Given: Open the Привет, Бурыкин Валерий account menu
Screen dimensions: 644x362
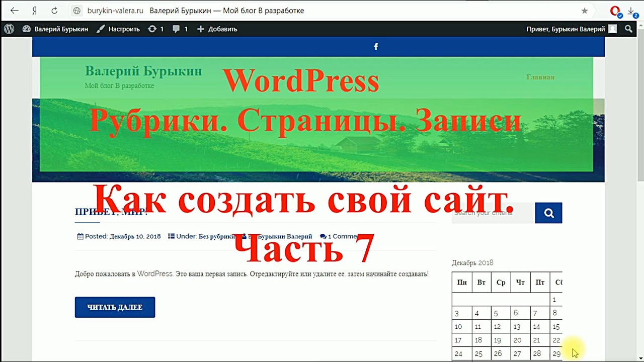Looking at the screenshot, I should (572, 29).
